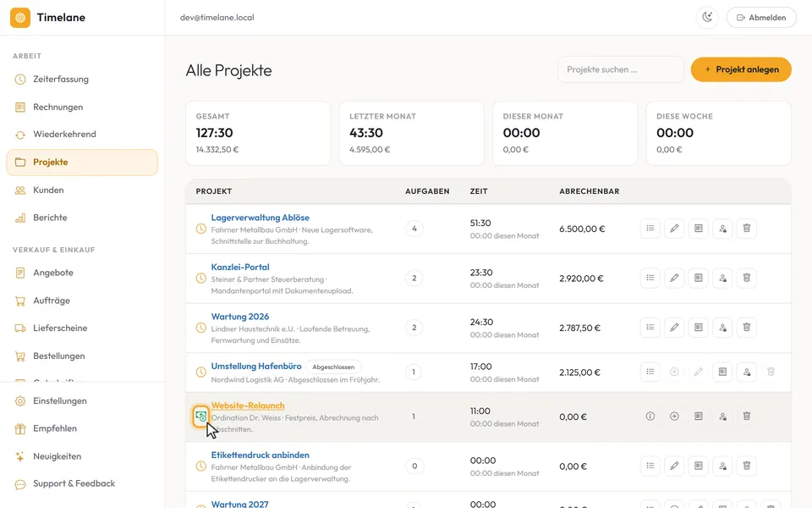Open invoice icon for Umstellung Hafenbüro
Image resolution: width=812 pixels, height=508 pixels.
point(722,372)
